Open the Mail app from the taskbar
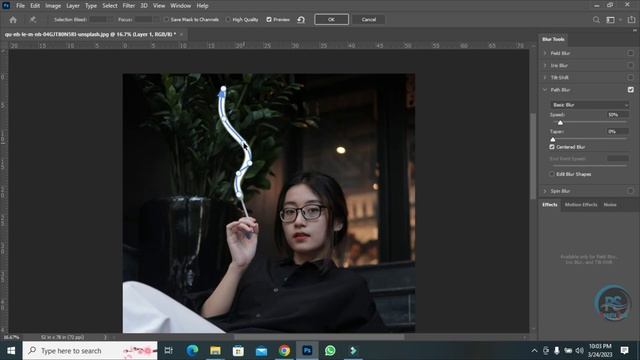Screen dimensions: 640x360 click(x=261, y=351)
